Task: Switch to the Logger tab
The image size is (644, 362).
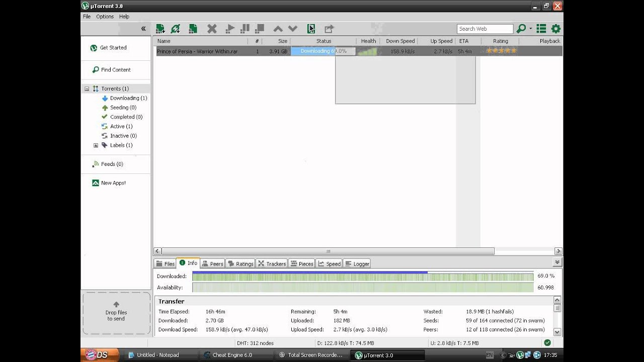Action: (357, 263)
